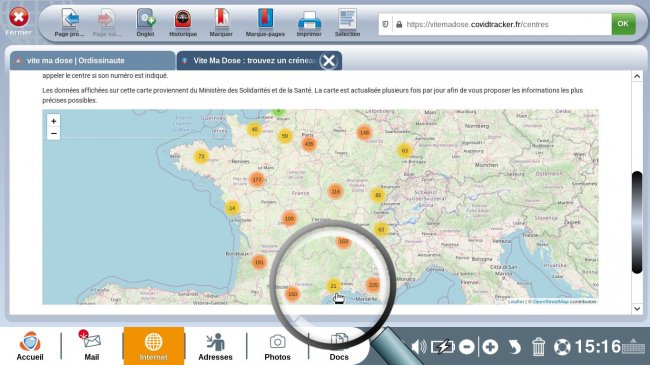Activate the Sélection tool

click(x=347, y=23)
